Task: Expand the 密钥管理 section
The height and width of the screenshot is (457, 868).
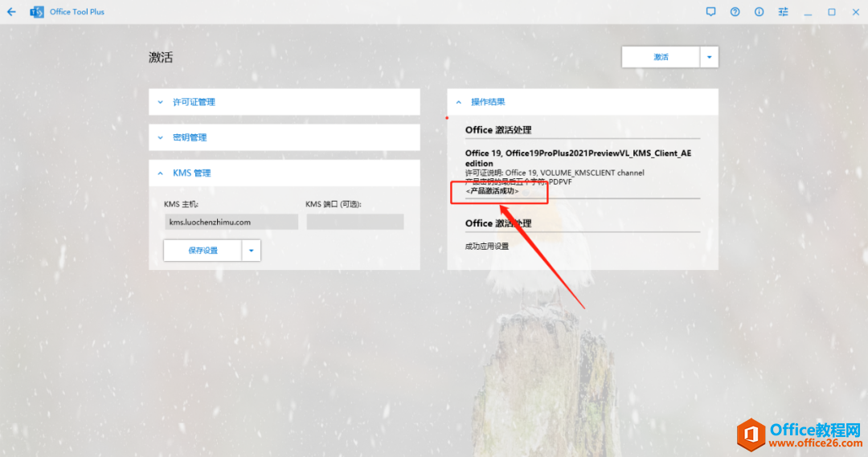Action: point(284,137)
